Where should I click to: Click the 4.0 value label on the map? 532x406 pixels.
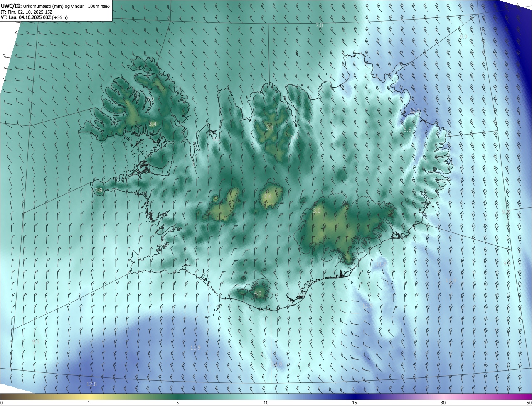tap(258, 293)
